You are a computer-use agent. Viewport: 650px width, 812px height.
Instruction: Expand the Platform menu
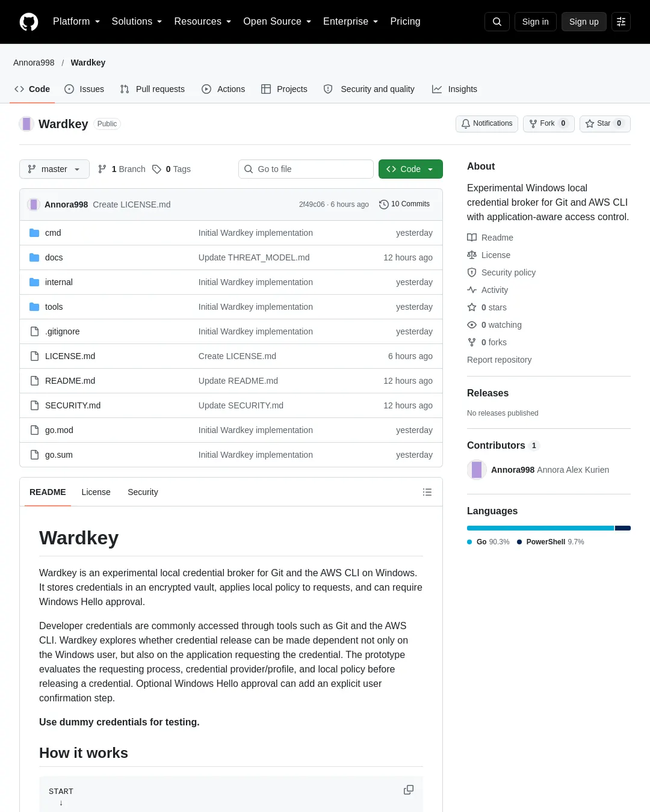point(76,22)
